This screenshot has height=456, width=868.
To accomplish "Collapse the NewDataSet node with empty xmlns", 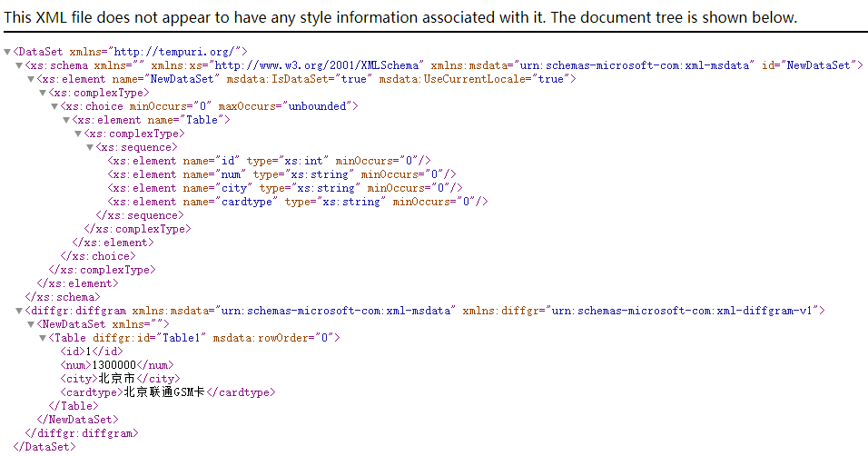I will (x=32, y=324).
